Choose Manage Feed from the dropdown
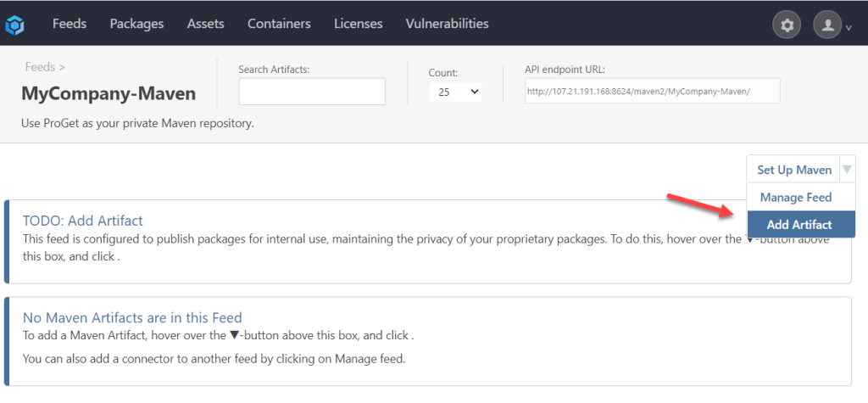This screenshot has width=868, height=403. tap(795, 198)
